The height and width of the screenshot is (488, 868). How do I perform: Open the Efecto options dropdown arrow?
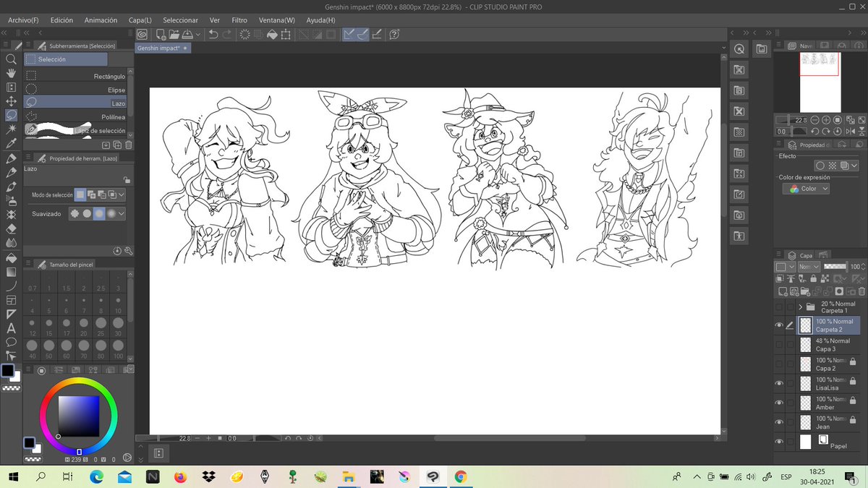(x=854, y=166)
